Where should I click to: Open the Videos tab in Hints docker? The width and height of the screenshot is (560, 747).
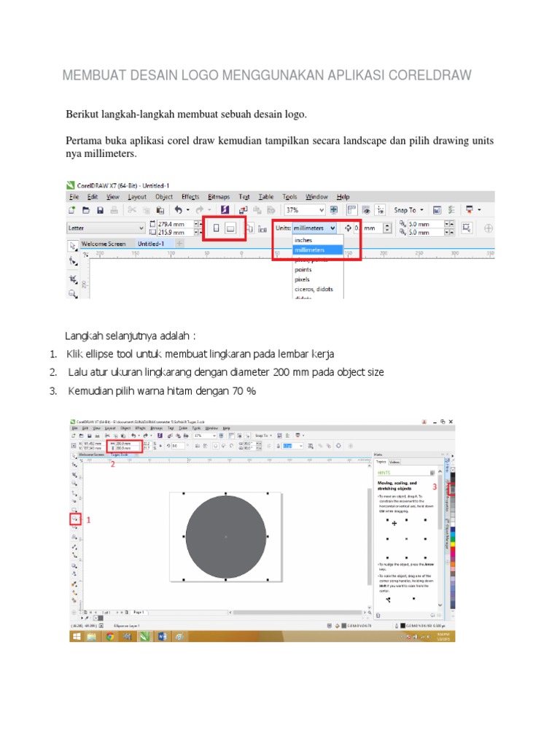(x=394, y=462)
